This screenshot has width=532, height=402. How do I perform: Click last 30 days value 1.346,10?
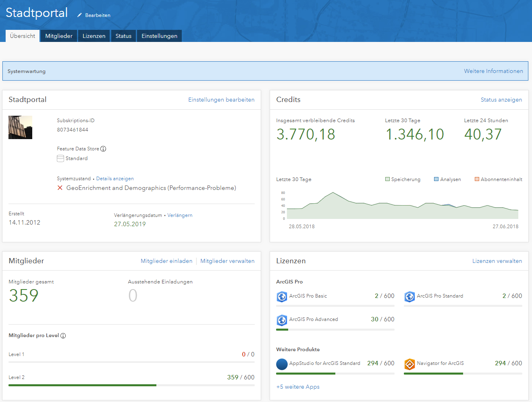click(x=415, y=134)
